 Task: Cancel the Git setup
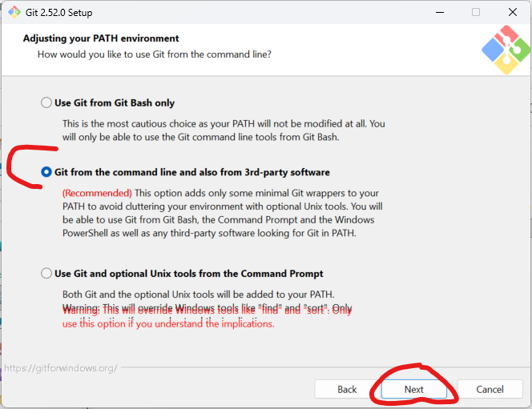(x=490, y=389)
